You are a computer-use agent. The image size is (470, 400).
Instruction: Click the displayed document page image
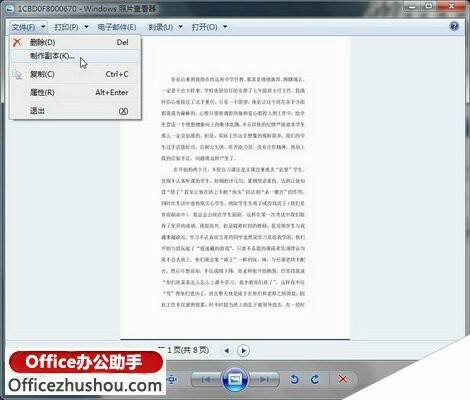tap(235, 188)
